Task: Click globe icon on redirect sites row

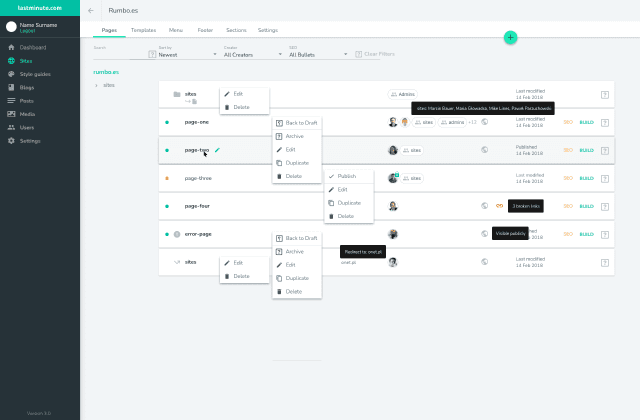Action: click(x=484, y=262)
